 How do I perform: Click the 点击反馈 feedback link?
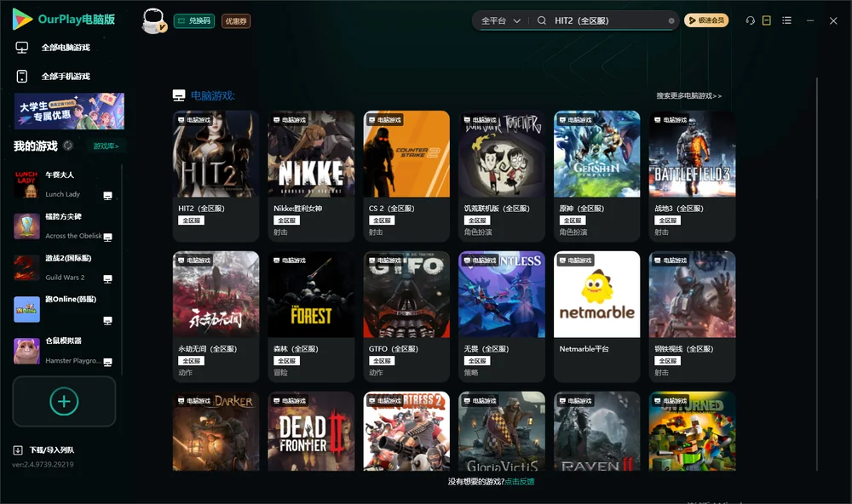(x=520, y=481)
